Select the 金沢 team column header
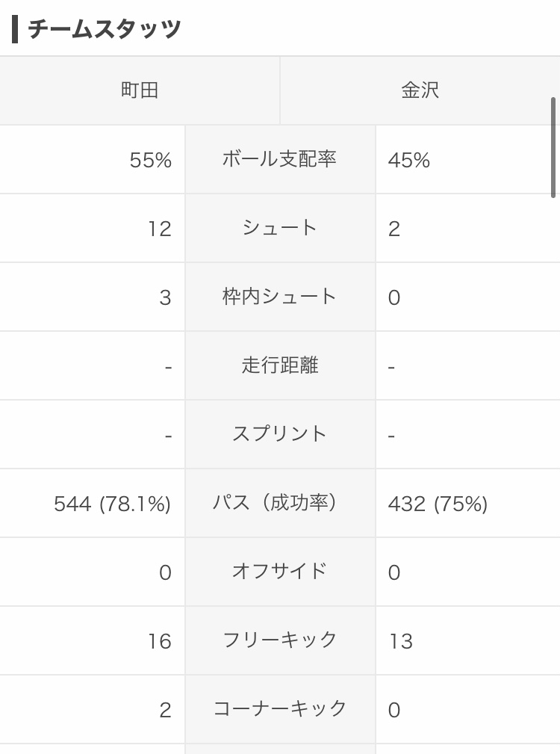This screenshot has height=754, width=560. [420, 90]
